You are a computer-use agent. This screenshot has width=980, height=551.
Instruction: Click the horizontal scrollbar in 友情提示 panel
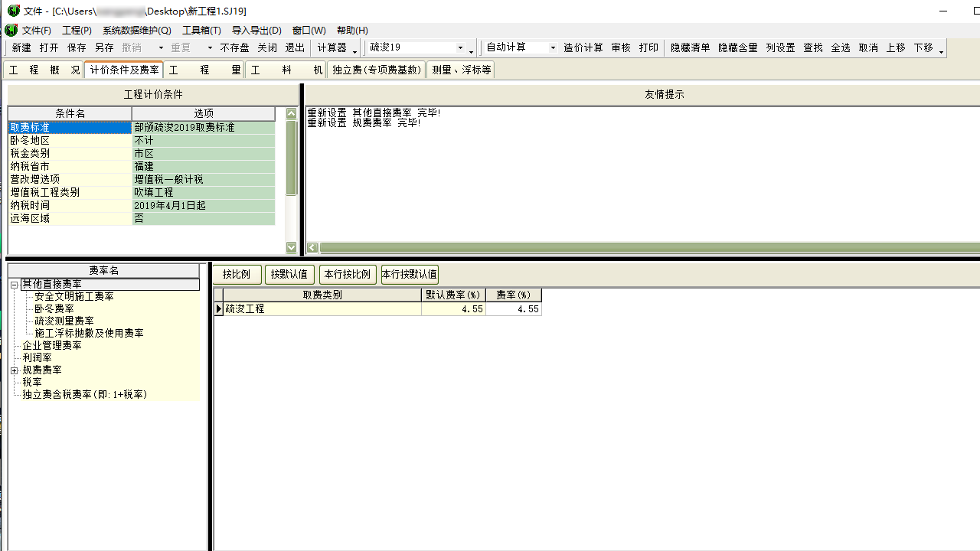coord(643,248)
